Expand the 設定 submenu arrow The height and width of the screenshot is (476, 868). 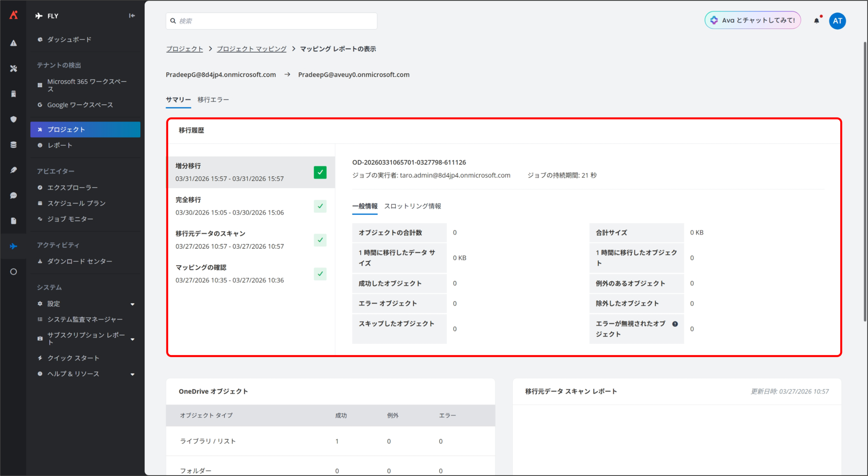[x=133, y=304]
